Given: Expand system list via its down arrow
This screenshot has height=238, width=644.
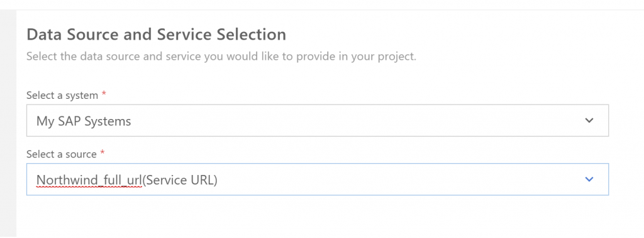Looking at the screenshot, I should coord(589,121).
